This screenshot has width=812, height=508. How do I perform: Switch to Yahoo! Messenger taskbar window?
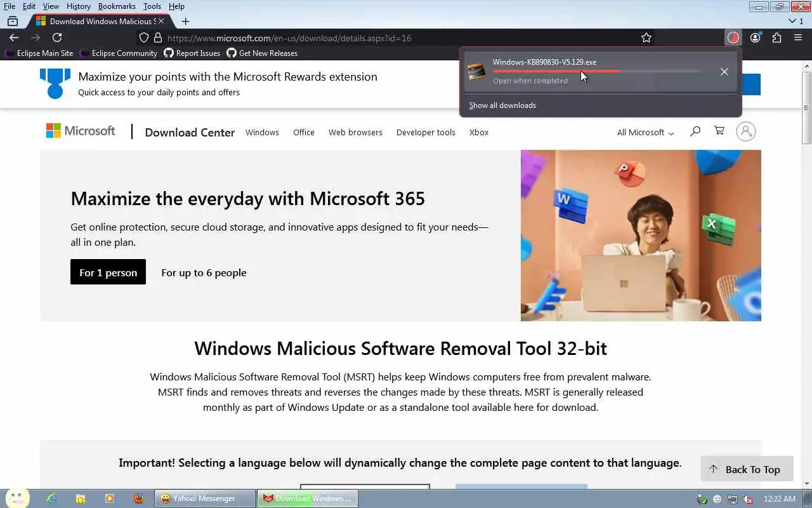point(205,498)
